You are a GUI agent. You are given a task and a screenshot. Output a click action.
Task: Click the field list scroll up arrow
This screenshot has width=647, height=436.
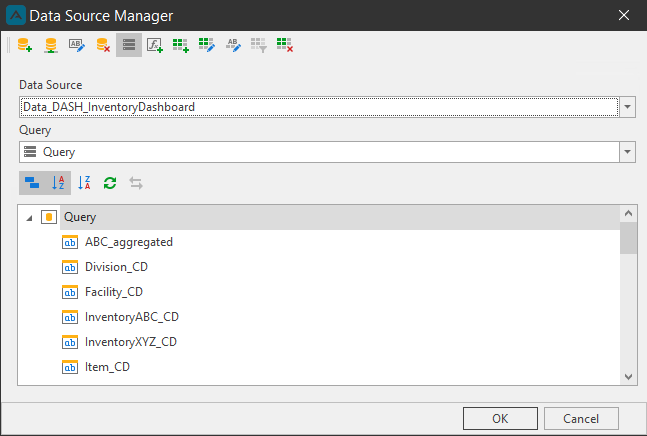628,213
